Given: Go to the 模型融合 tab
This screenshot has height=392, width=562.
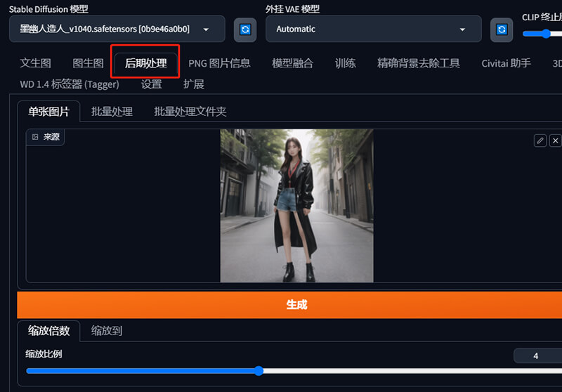Looking at the screenshot, I should [x=292, y=63].
